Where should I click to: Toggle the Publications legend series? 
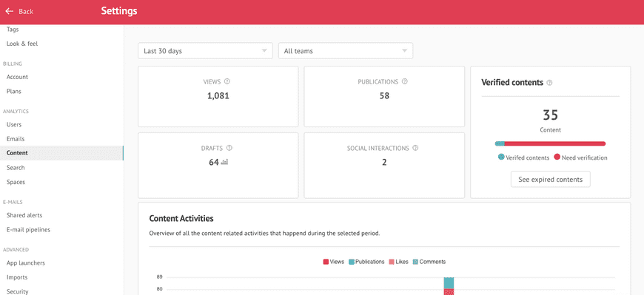(366, 262)
